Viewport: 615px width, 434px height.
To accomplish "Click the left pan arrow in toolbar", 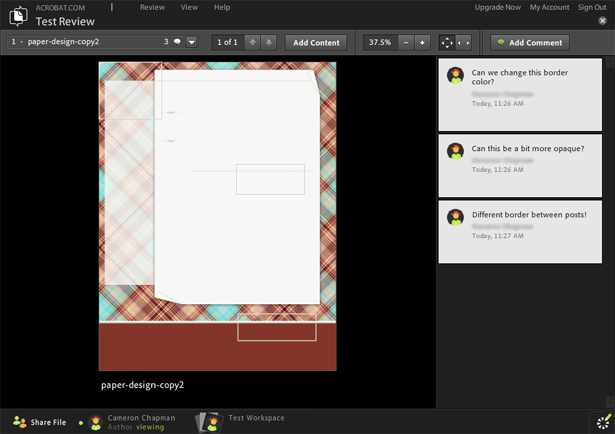I will (459, 43).
